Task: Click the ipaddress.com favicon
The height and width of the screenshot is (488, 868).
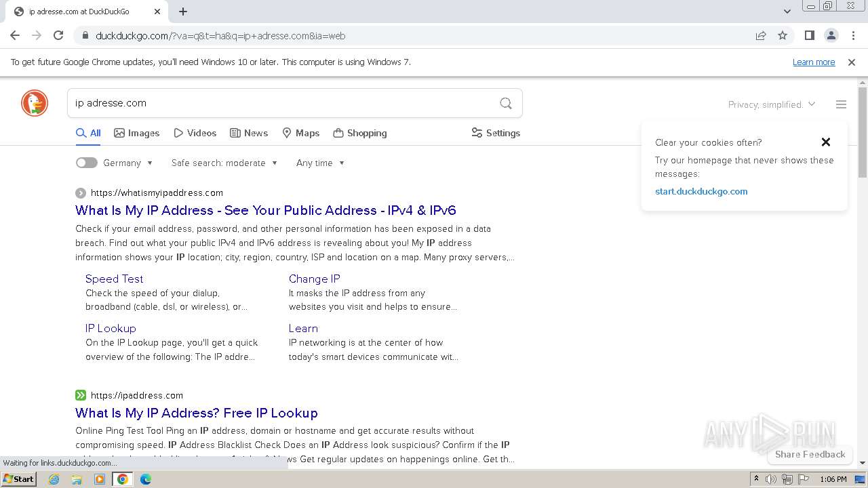Action: 81,395
